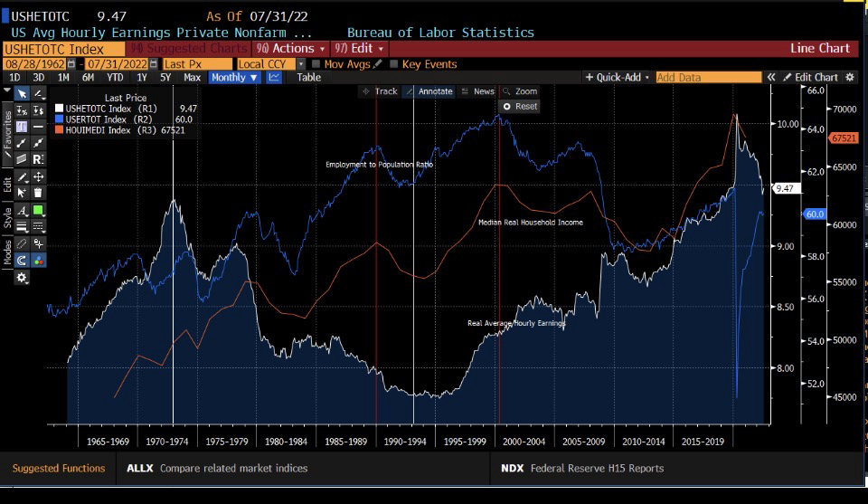
Task: Enable the Mov Avgs checkbox
Action: tap(316, 64)
